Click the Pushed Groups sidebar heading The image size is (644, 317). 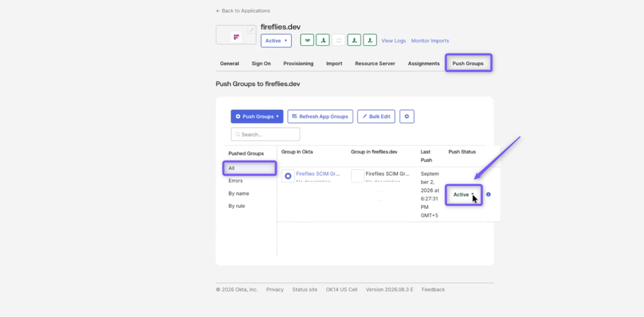coord(246,154)
